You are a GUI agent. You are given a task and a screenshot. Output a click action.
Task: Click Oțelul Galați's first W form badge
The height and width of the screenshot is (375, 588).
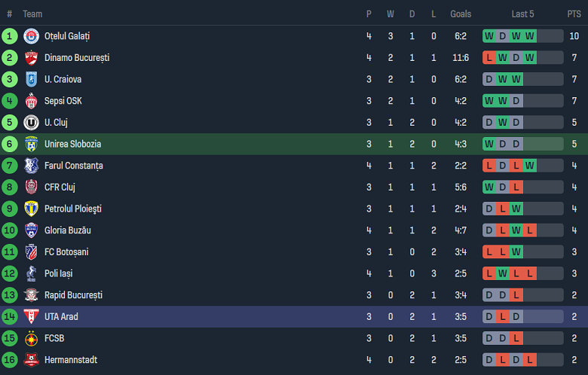(489, 36)
